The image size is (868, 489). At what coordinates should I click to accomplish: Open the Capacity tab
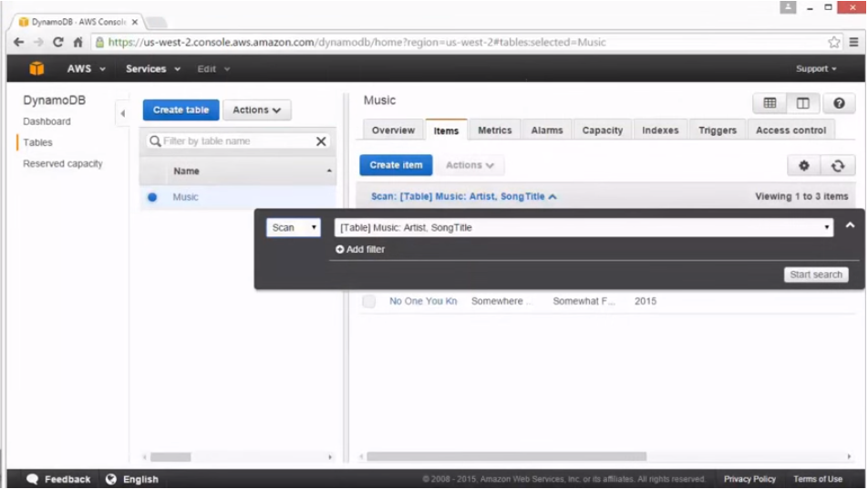click(x=603, y=130)
